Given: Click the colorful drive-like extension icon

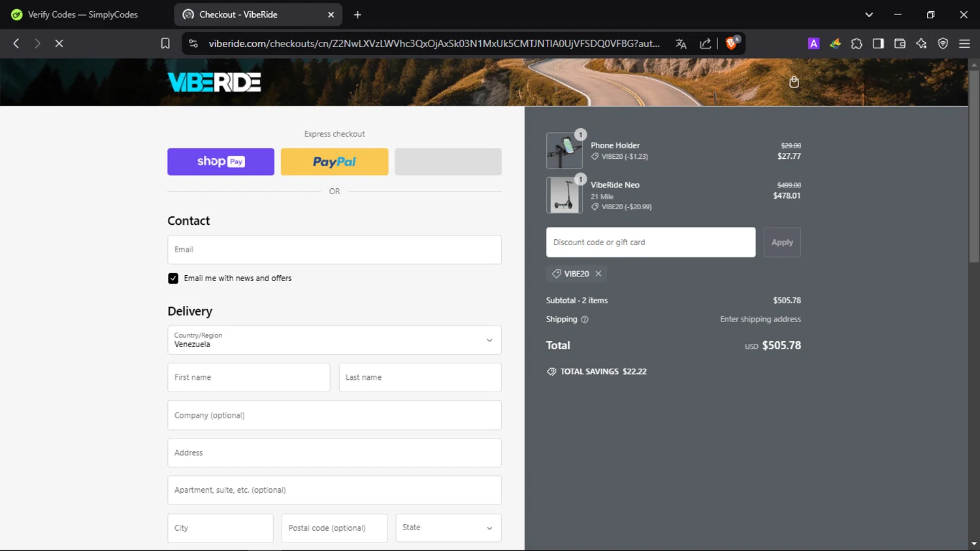Looking at the screenshot, I should (x=835, y=43).
